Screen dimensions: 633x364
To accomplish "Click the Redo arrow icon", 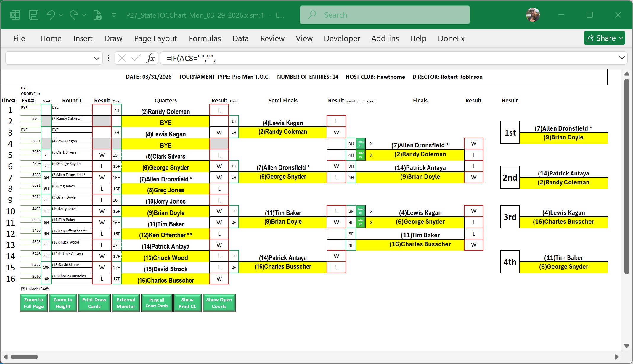I will click(x=74, y=15).
